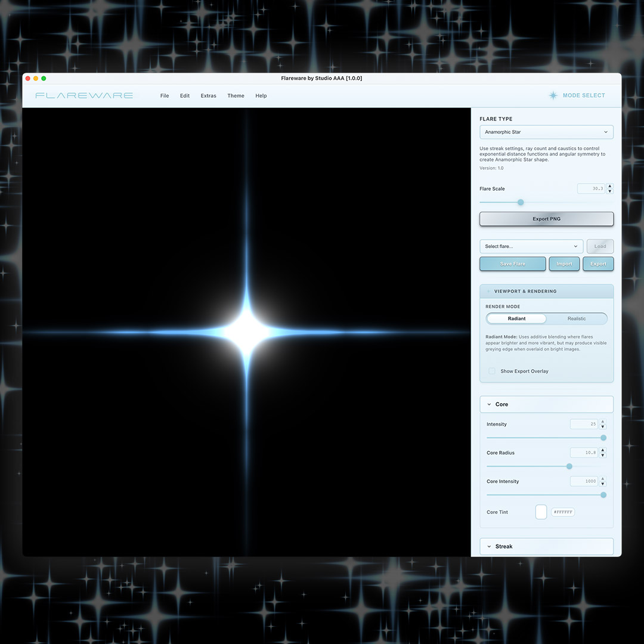Click the Save Flare button
Viewport: 644px width, 644px height.
[513, 264]
